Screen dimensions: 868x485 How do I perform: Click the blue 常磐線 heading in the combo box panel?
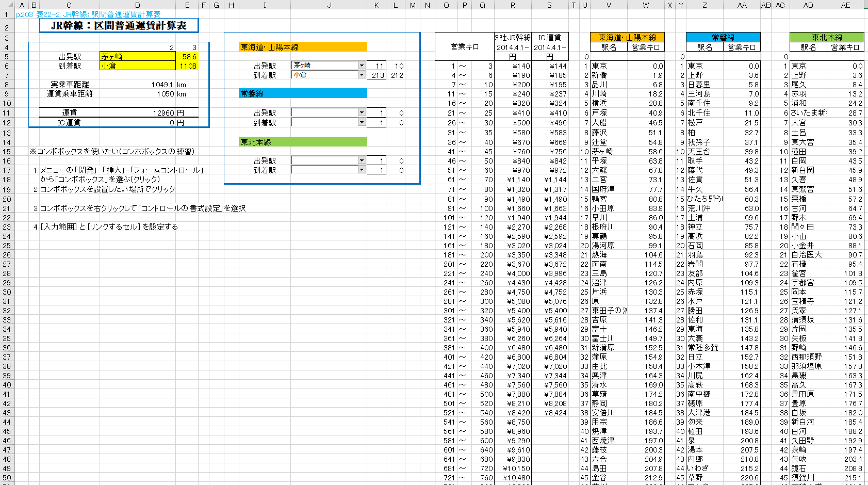coord(303,93)
